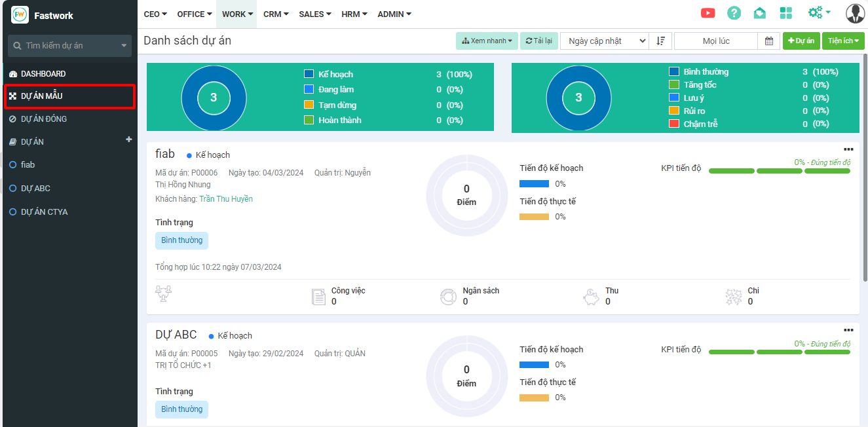Click the help question mark icon

(x=734, y=13)
